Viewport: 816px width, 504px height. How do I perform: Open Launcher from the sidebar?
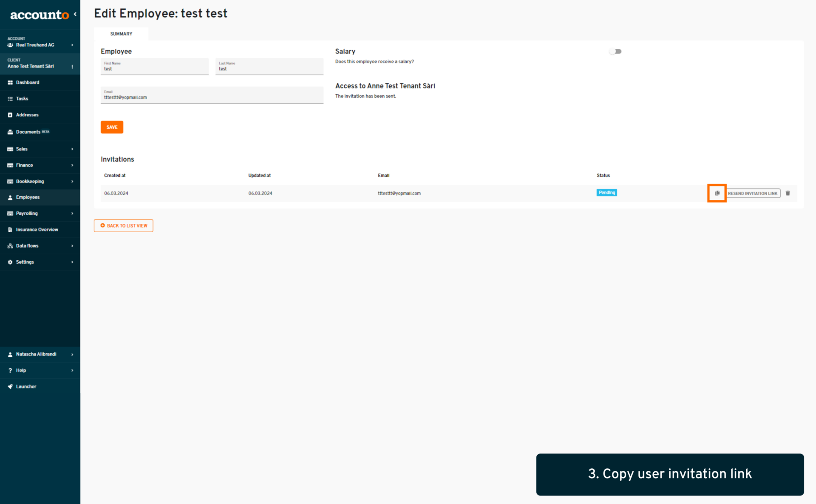coord(40,387)
